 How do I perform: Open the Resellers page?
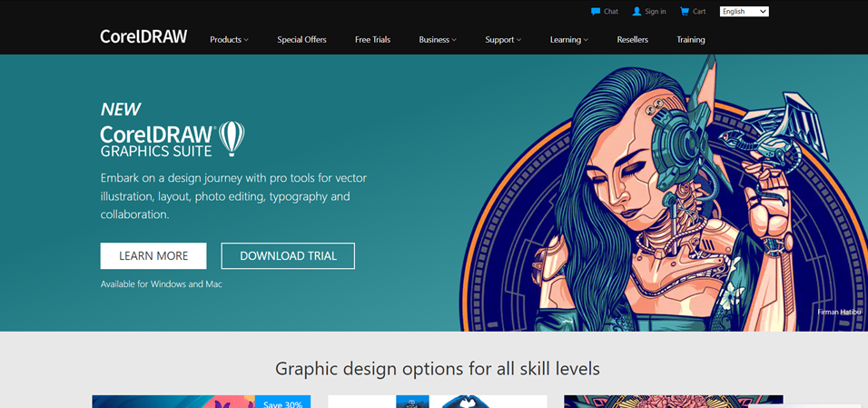(632, 40)
